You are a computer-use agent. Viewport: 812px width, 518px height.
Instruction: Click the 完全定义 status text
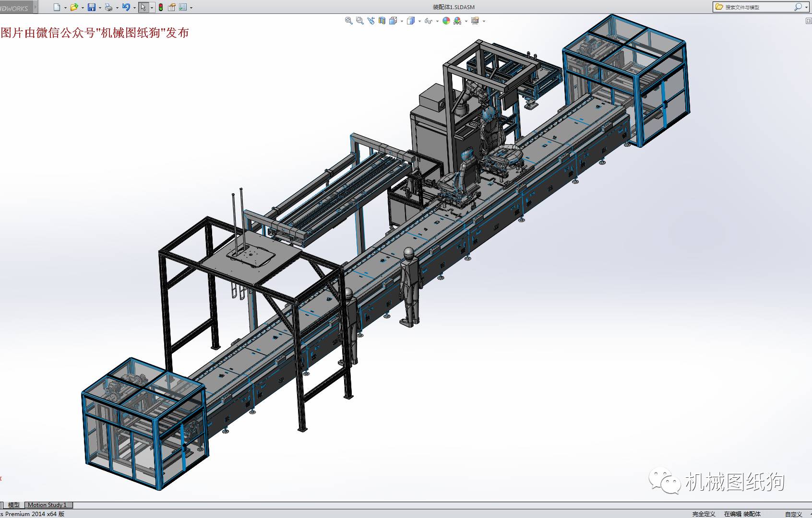pyautogui.click(x=704, y=514)
